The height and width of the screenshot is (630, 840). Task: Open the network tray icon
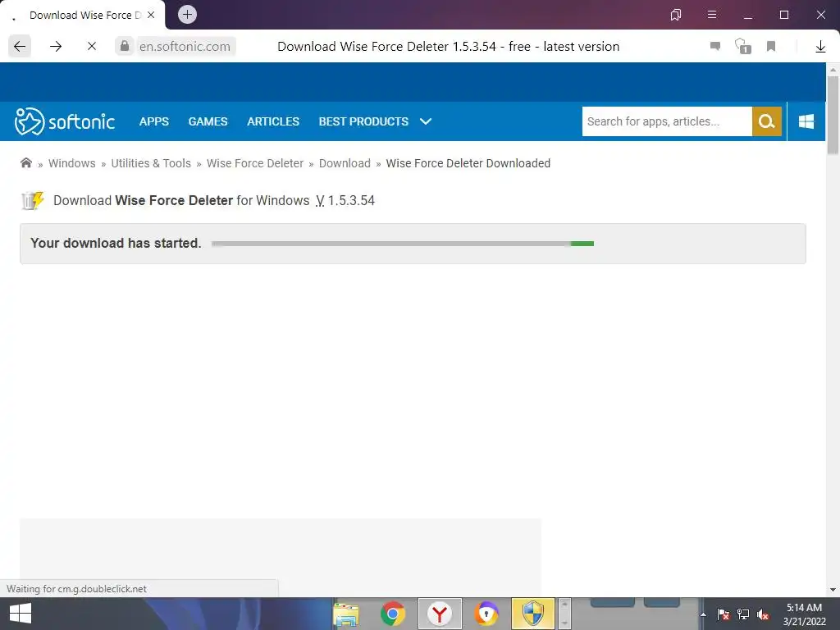pyautogui.click(x=743, y=614)
